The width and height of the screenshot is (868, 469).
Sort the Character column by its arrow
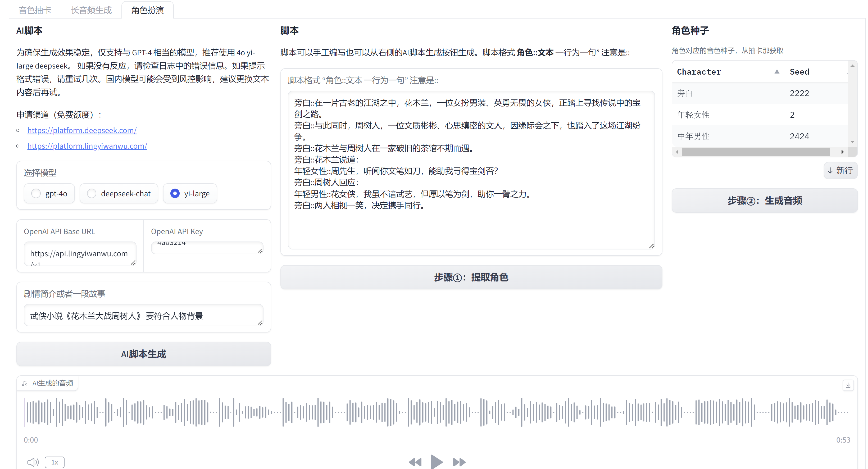click(776, 71)
